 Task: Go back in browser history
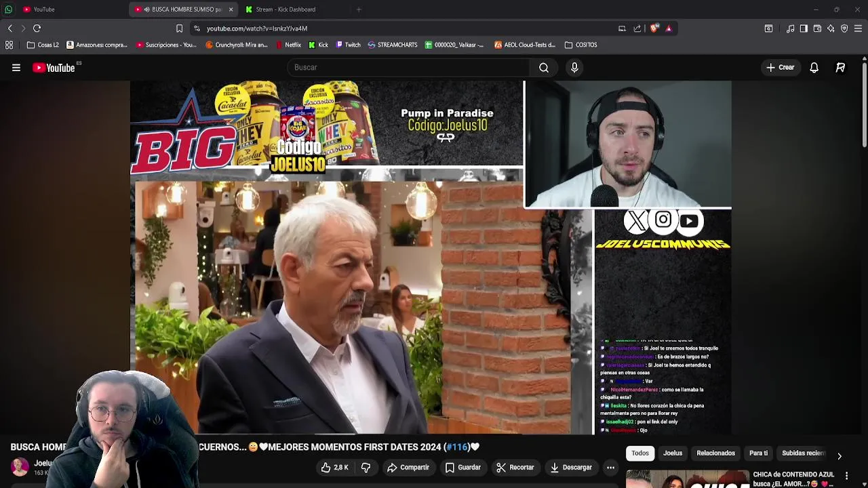click(x=10, y=28)
